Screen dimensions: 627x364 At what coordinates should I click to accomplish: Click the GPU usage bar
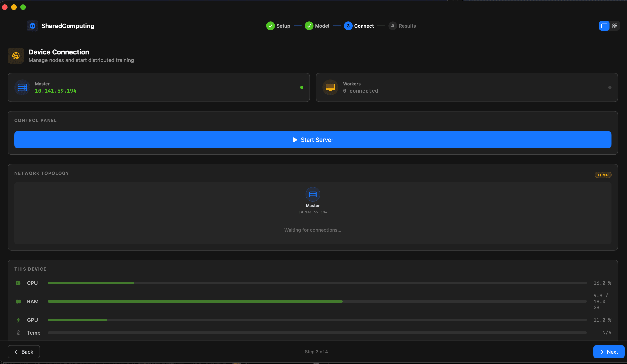tap(317, 320)
